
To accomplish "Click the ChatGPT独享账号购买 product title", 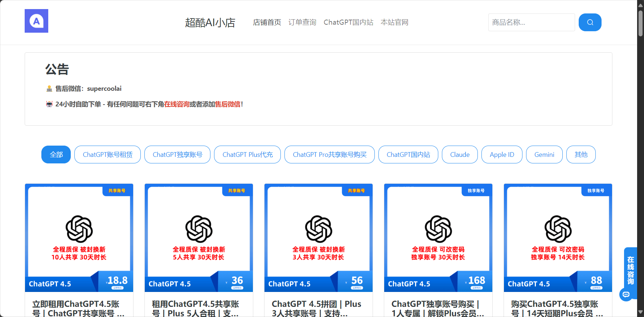I will [x=438, y=308].
